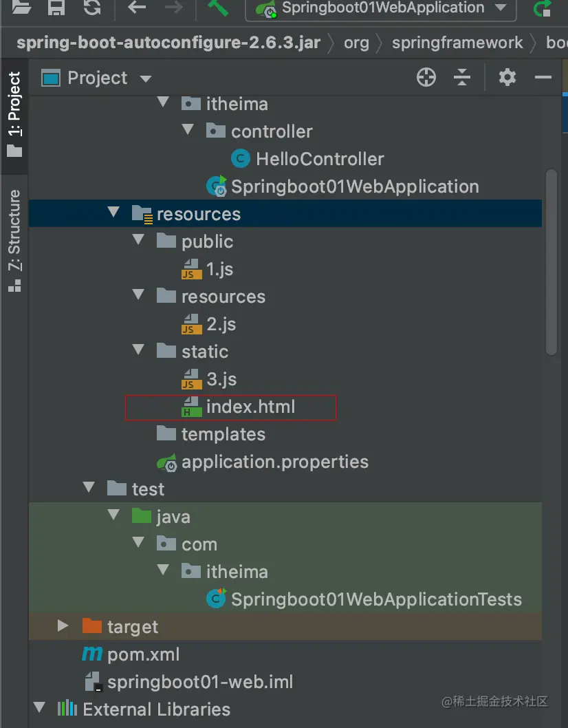Click the JS icon of 3.js
The height and width of the screenshot is (728, 568).
[x=191, y=379]
